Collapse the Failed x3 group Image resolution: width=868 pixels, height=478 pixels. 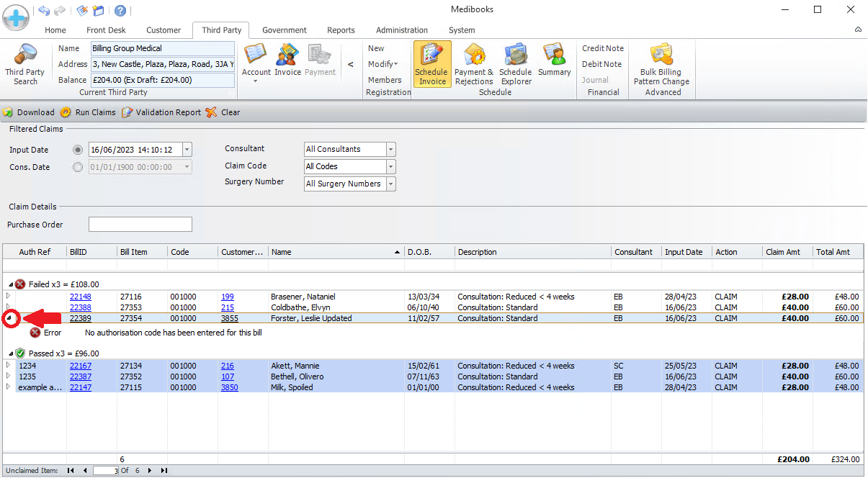coord(10,284)
